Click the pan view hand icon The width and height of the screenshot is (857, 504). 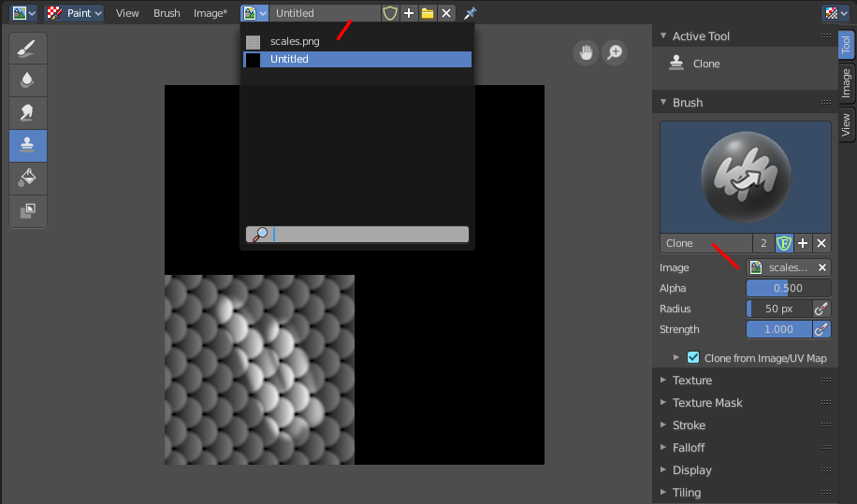[x=586, y=52]
